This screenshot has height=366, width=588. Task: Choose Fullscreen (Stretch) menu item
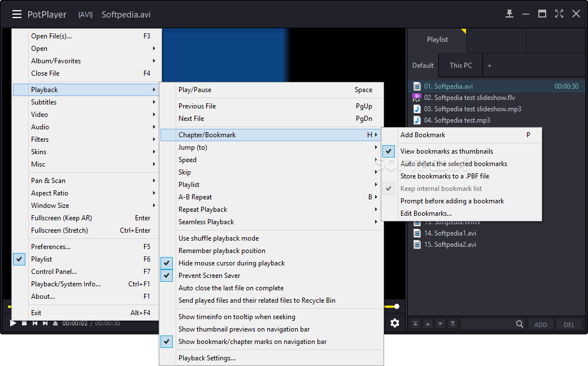86,230
